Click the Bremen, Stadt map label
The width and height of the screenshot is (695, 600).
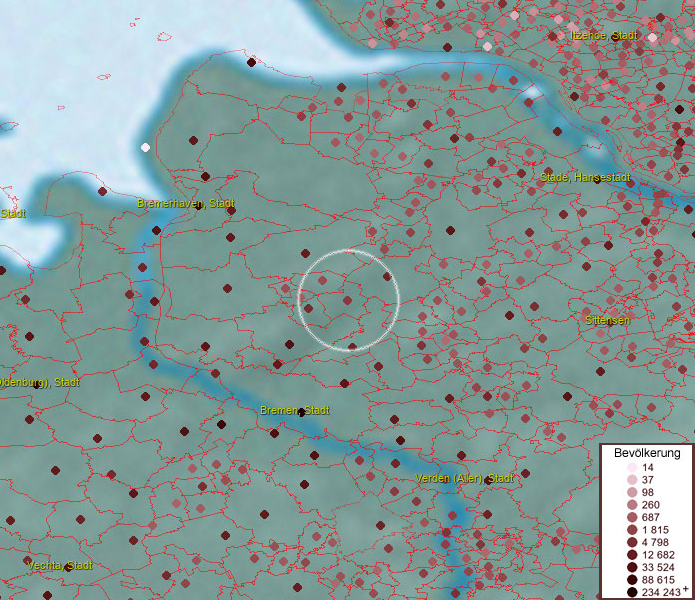coord(295,410)
